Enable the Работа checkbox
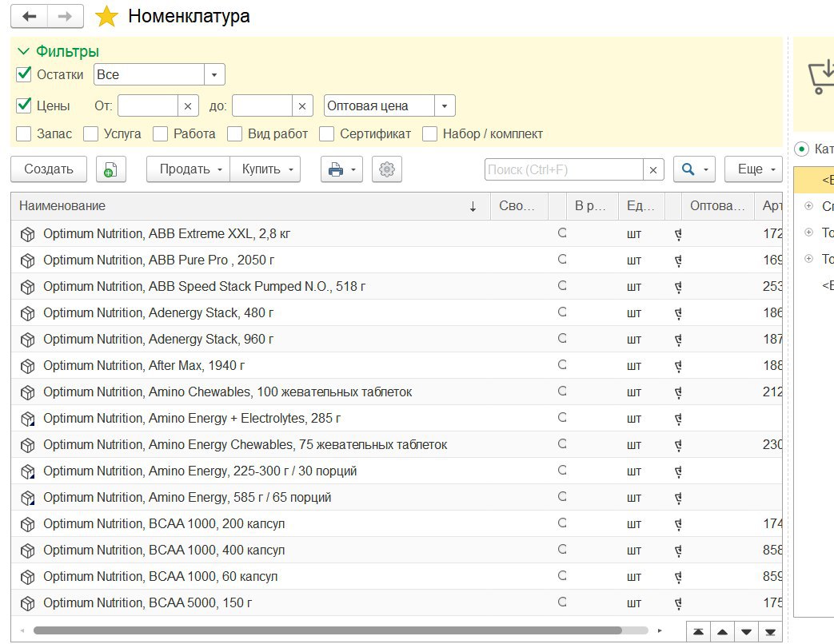The width and height of the screenshot is (834, 644). (x=160, y=134)
